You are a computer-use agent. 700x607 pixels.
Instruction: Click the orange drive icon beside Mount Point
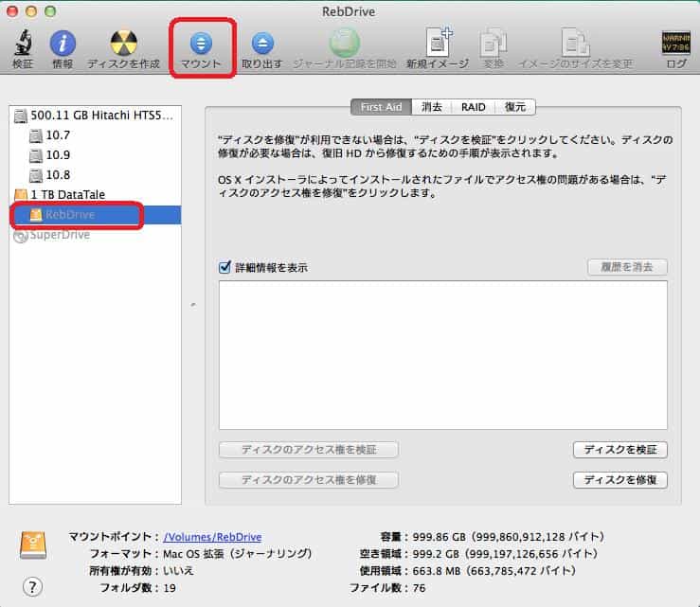(33, 545)
